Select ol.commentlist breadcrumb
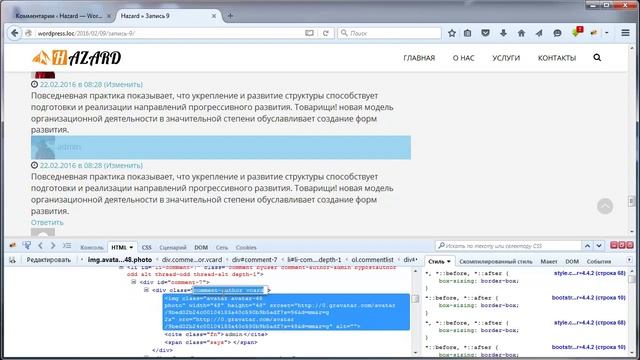 [x=372, y=260]
